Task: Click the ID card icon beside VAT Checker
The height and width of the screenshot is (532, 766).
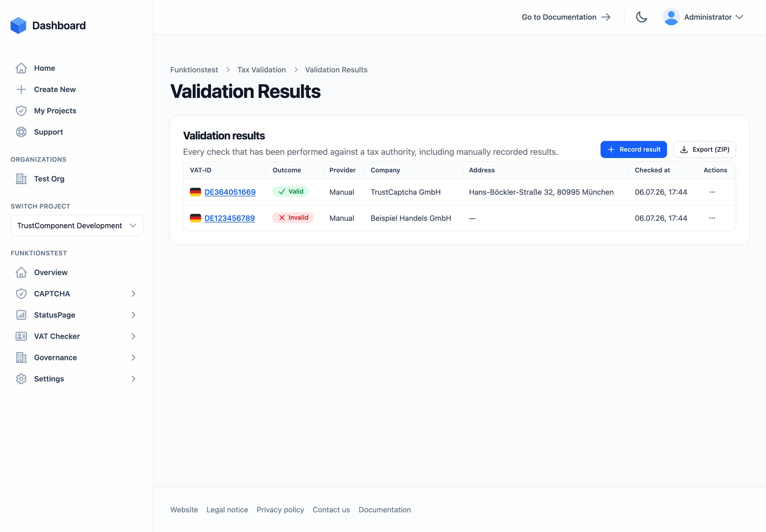Action: [21, 336]
